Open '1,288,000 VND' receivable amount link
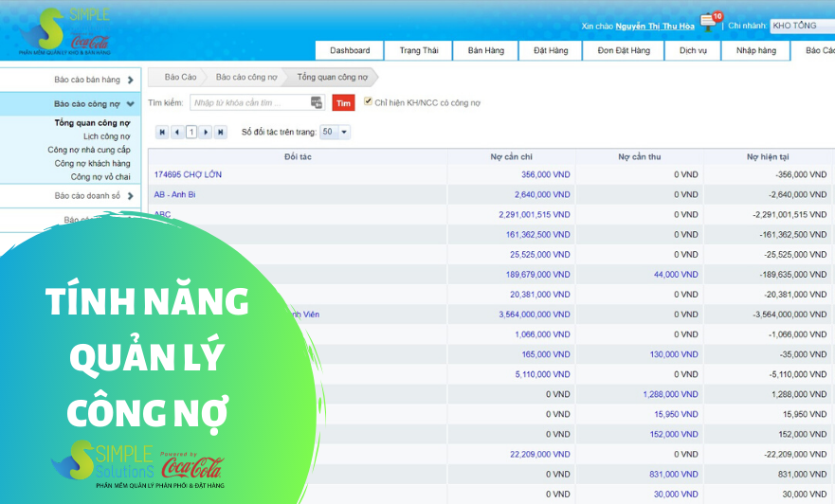This screenshot has width=835, height=504. [670, 394]
